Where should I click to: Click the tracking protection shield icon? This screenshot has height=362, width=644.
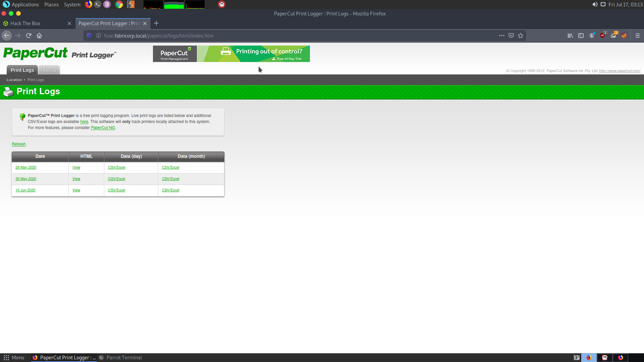tap(89, 36)
